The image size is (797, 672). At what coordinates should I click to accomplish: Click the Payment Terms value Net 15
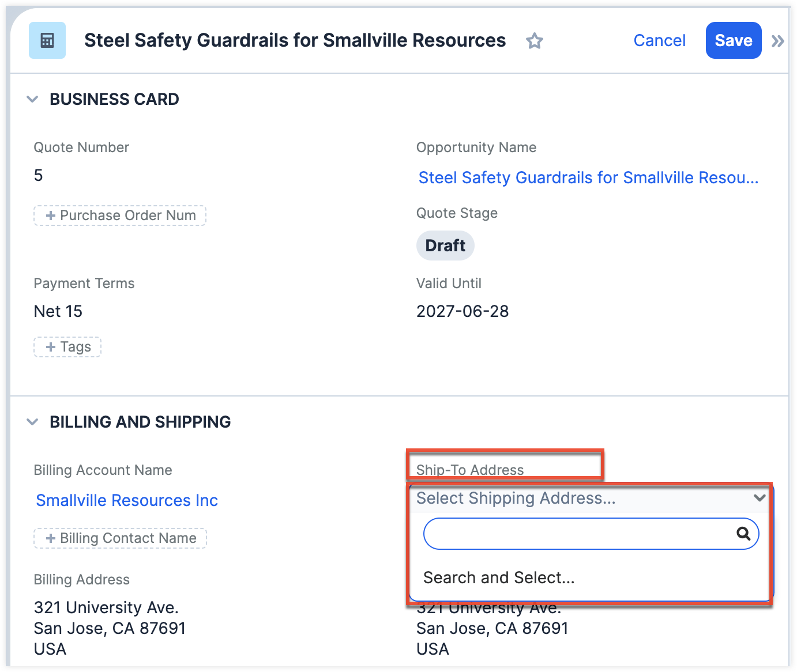tap(58, 311)
